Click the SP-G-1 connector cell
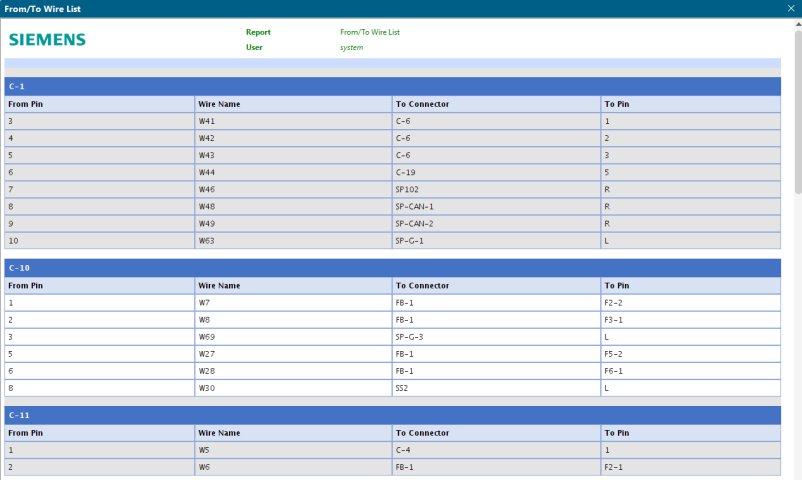 tap(496, 241)
